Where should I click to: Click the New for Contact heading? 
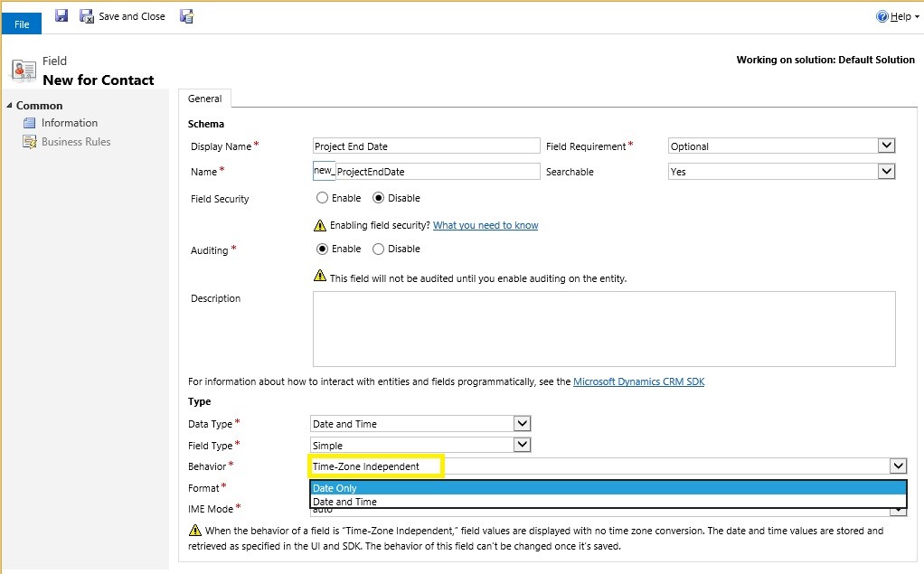point(99,80)
